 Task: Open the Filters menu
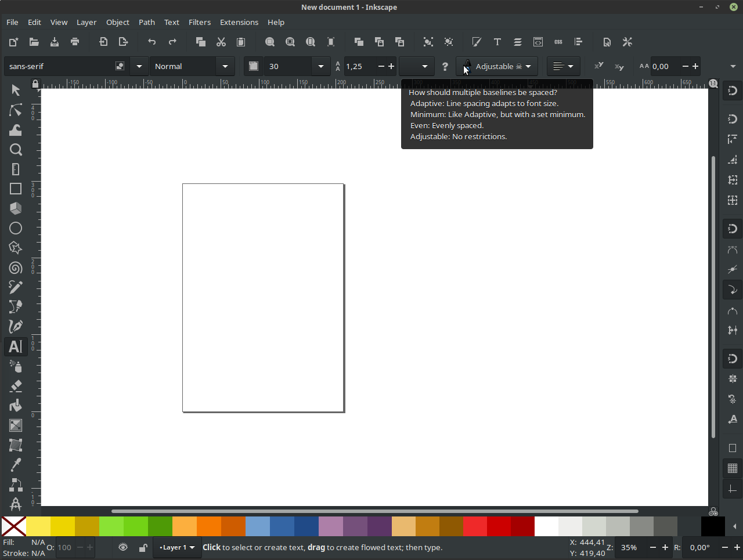point(199,22)
